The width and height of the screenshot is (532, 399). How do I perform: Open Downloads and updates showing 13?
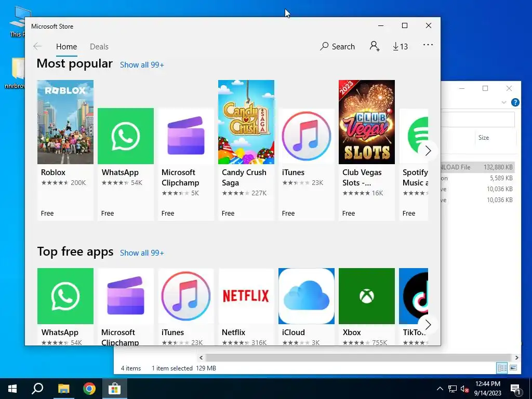[401, 46]
